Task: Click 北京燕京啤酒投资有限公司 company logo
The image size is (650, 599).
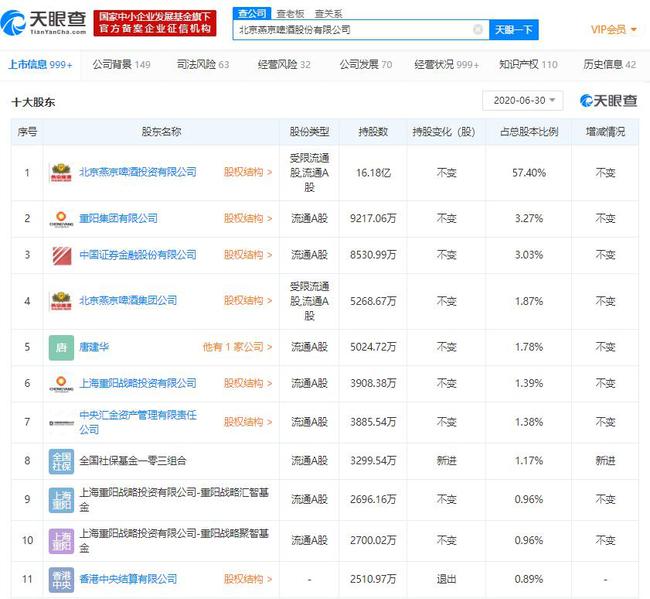Action: point(61,172)
